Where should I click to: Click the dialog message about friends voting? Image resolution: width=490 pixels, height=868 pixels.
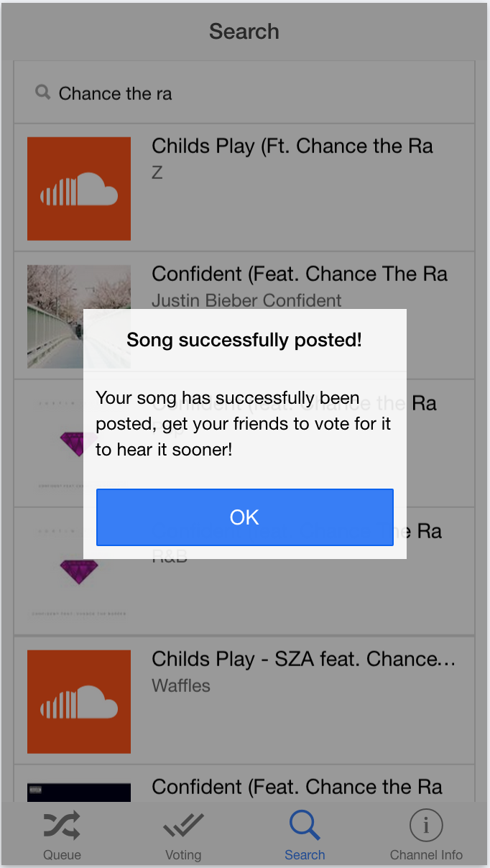coord(244,424)
